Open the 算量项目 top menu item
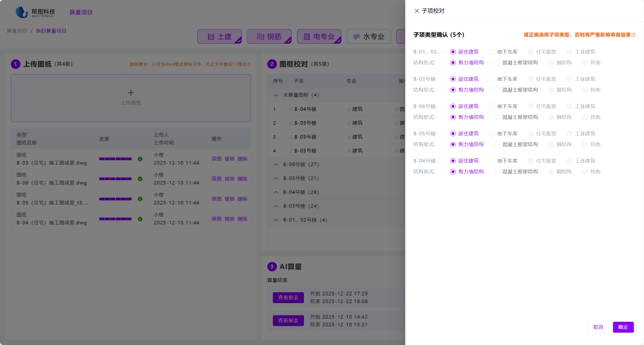This screenshot has height=345, width=644. (81, 12)
